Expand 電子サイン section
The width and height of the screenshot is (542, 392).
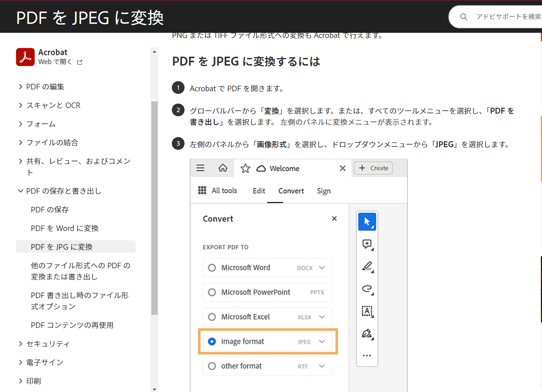coord(21,363)
